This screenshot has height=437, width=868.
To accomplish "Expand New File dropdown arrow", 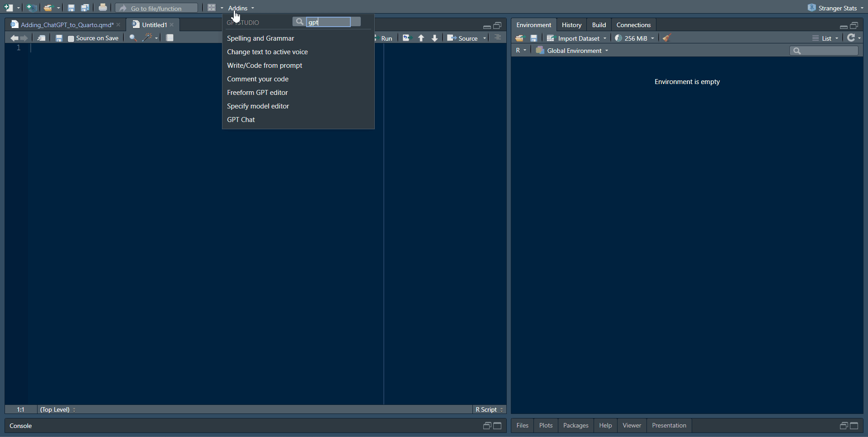I will (19, 8).
